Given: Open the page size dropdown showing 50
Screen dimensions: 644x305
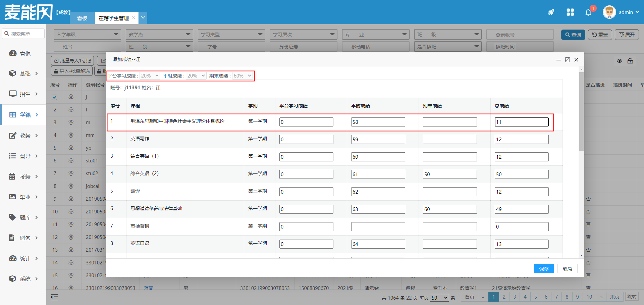Looking at the screenshot, I should (439, 298).
